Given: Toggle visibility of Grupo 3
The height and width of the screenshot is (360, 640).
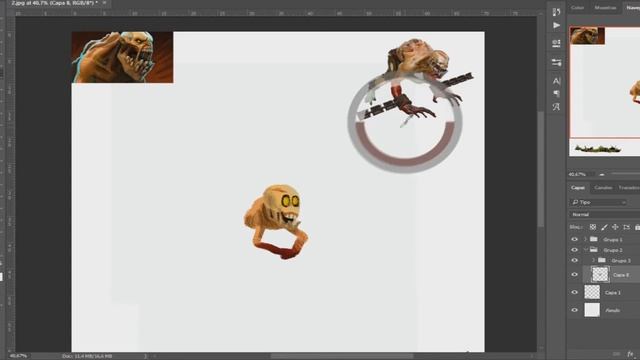Looking at the screenshot, I should click(x=575, y=260).
